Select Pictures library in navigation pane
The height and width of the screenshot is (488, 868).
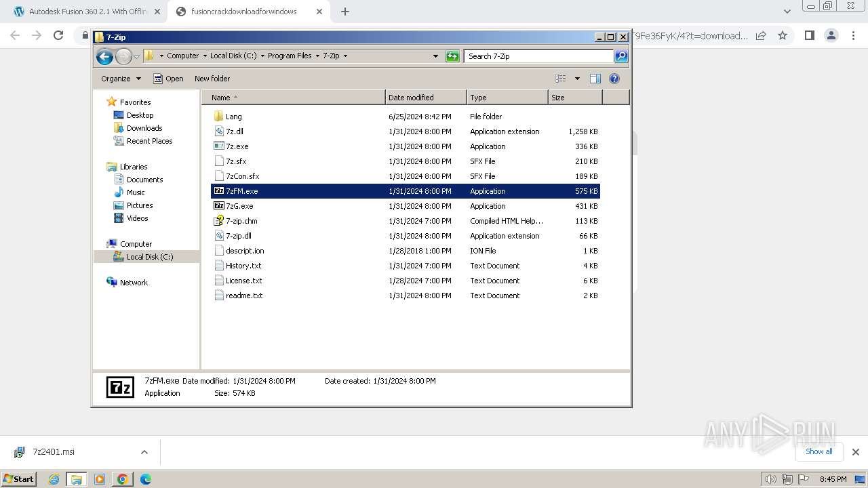coord(140,205)
